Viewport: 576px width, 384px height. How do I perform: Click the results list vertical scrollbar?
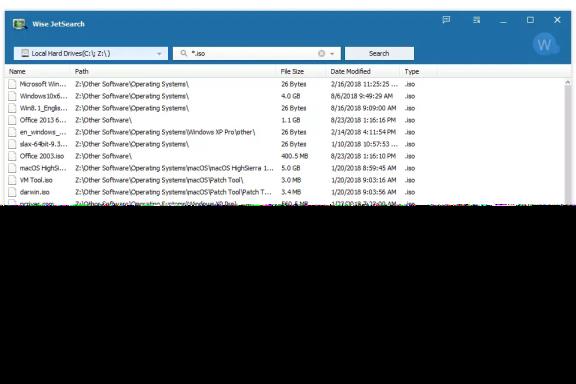tap(568, 142)
